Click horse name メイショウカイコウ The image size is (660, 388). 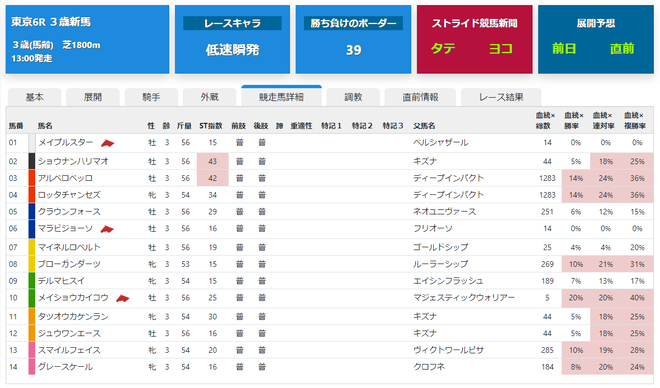[73, 298]
